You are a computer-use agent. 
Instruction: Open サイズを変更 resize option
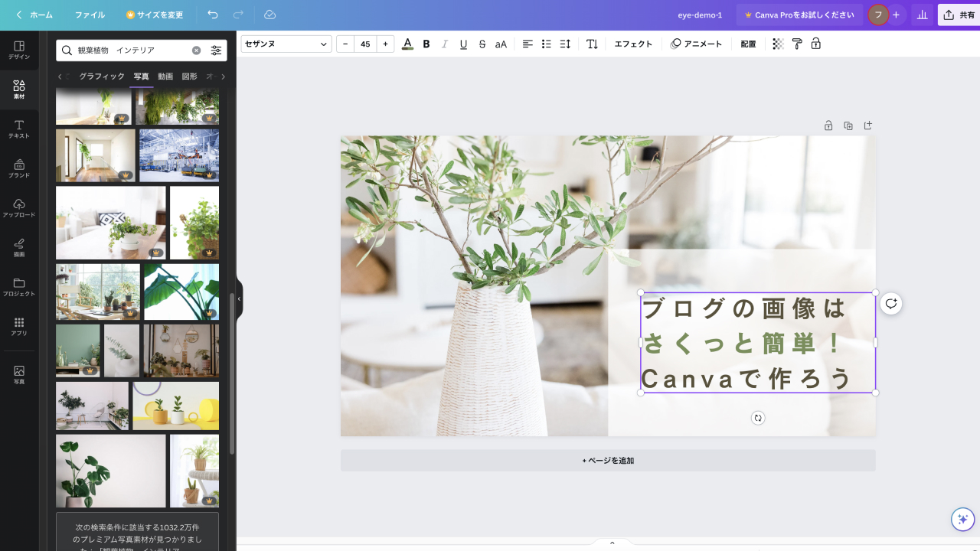coord(155,15)
